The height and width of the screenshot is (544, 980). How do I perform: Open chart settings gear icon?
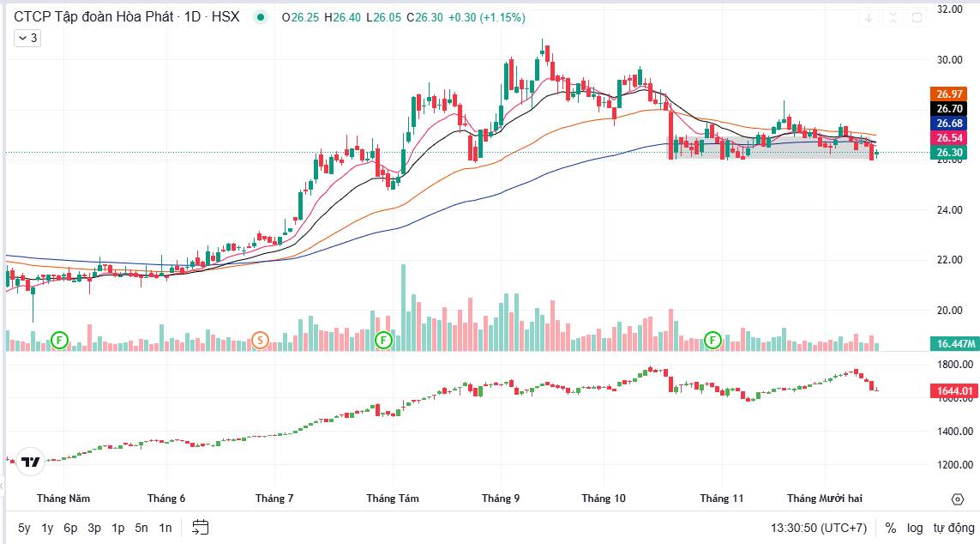(957, 499)
